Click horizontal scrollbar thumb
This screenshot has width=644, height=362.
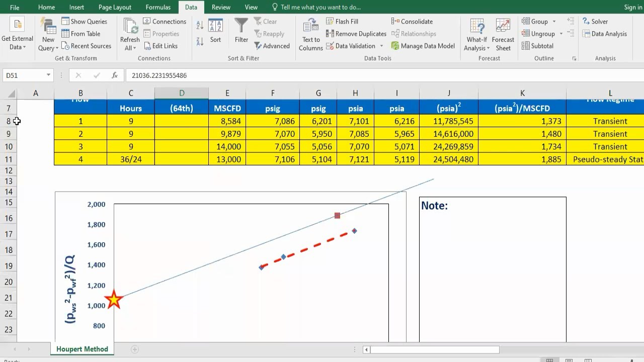pyautogui.click(x=435, y=349)
